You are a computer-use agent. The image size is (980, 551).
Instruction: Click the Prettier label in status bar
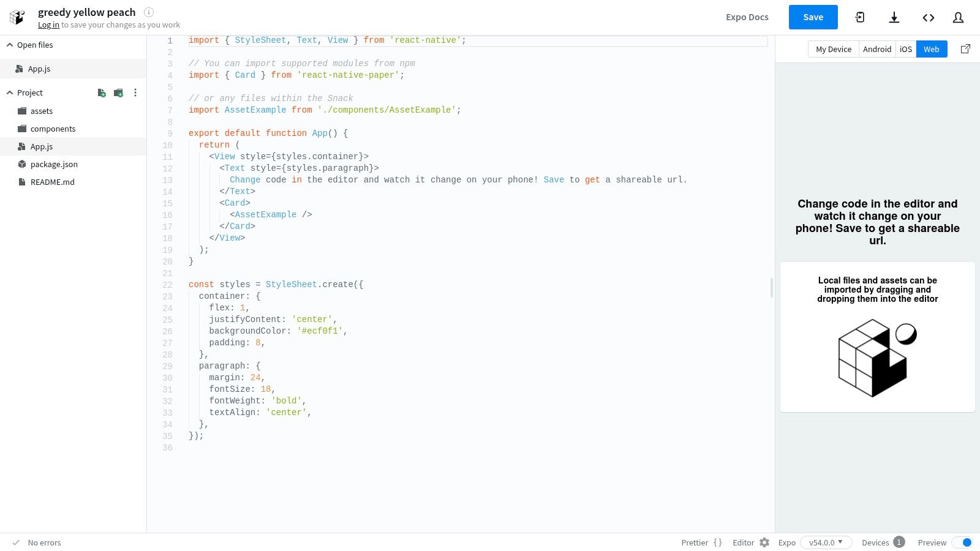pyautogui.click(x=695, y=542)
